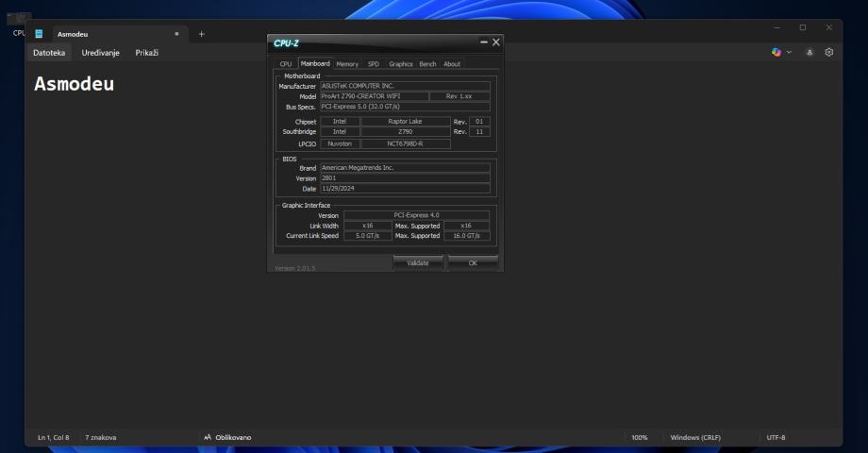Click the Intel field in Chipset row
This screenshot has height=453, width=868.
tap(340, 122)
